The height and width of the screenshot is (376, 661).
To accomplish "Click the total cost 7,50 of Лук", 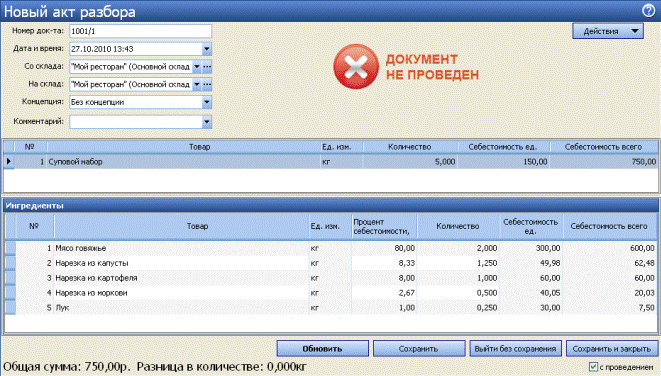I will point(610,308).
